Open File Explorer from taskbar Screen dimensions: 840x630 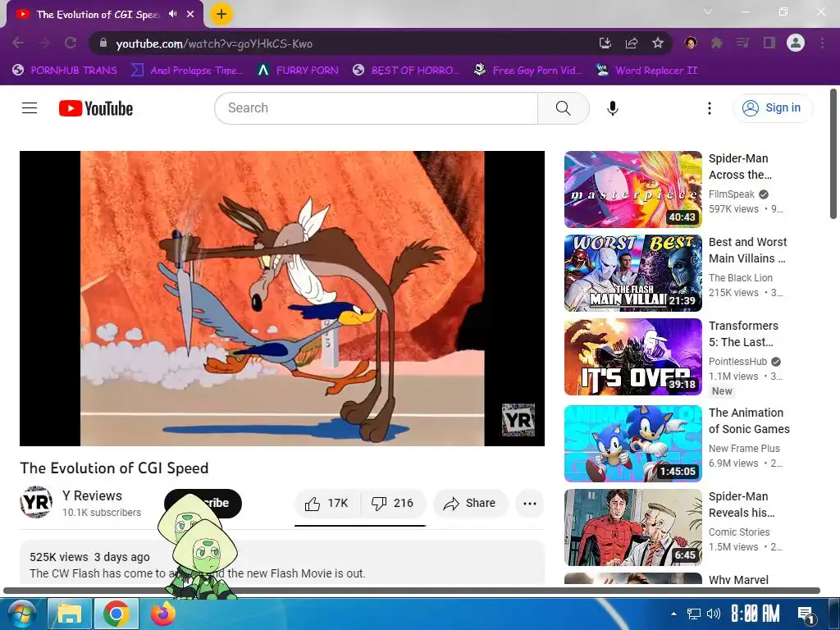click(x=70, y=614)
